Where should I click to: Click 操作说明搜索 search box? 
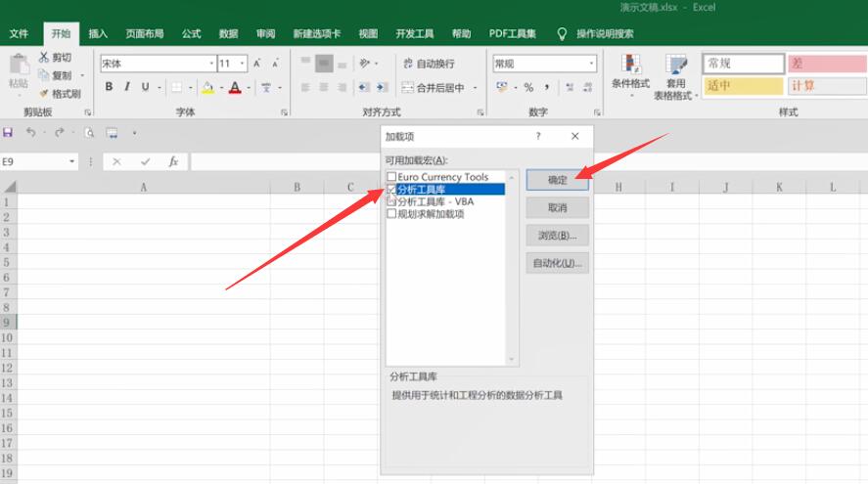coord(605,34)
